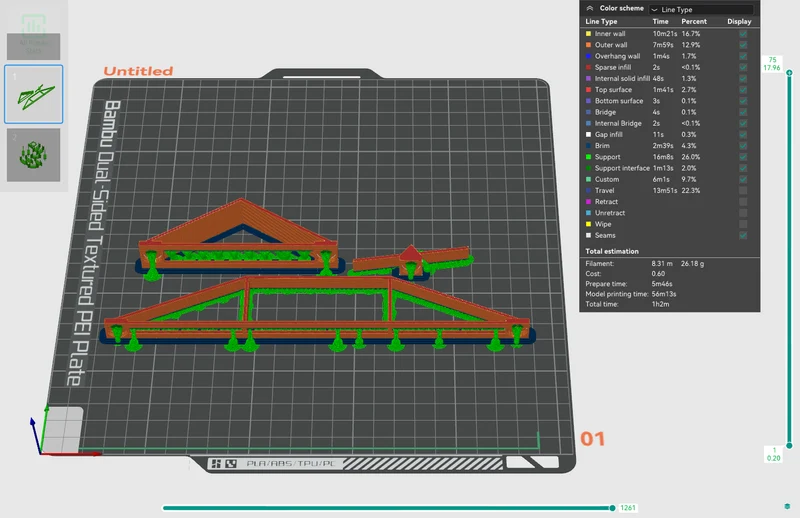Click the Support interface label
Screen dimensions: 800x518
pyautogui.click(x=622, y=168)
